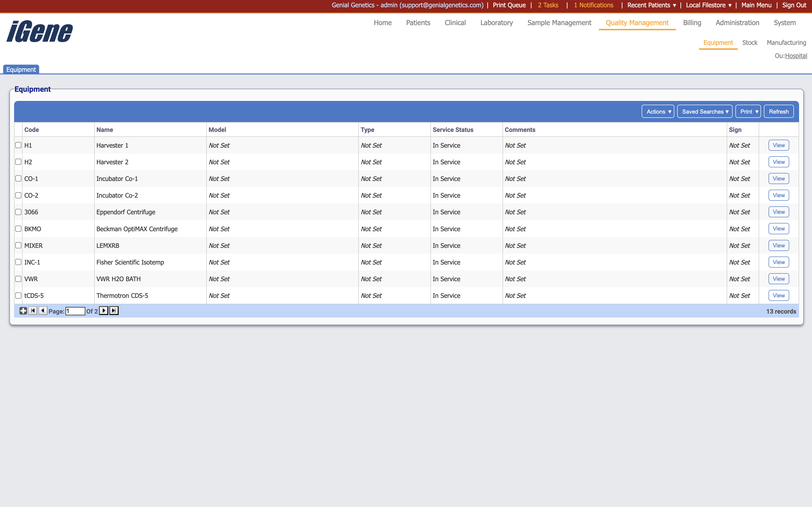Check the VWR H2O BATH row
This screenshot has height=507, width=812.
pos(19,279)
